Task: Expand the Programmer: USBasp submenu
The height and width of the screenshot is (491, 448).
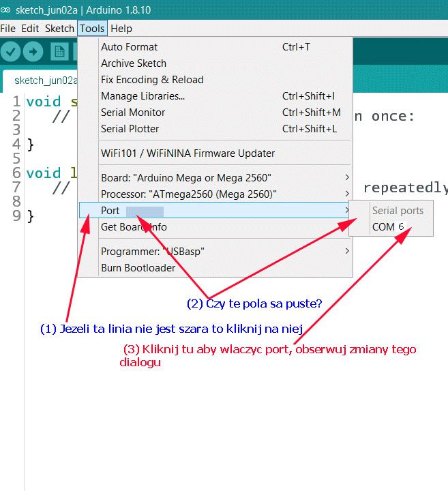Action: (x=215, y=252)
